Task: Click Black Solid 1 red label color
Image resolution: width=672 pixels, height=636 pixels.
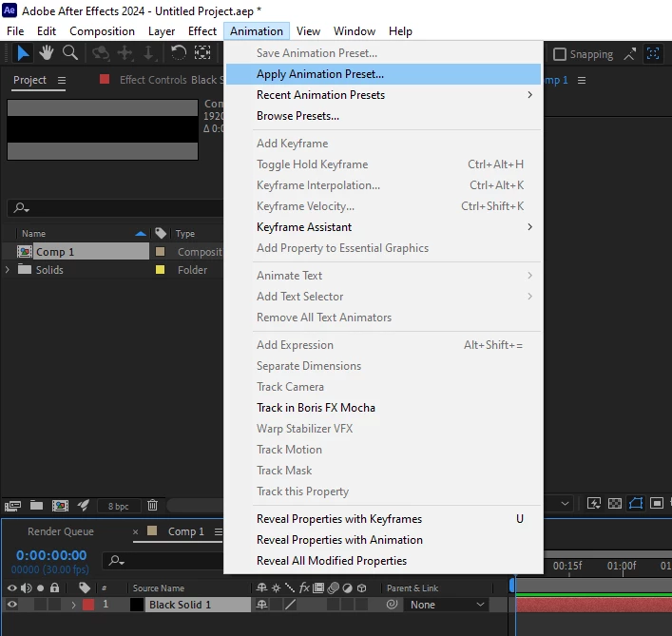Action: [x=88, y=605]
